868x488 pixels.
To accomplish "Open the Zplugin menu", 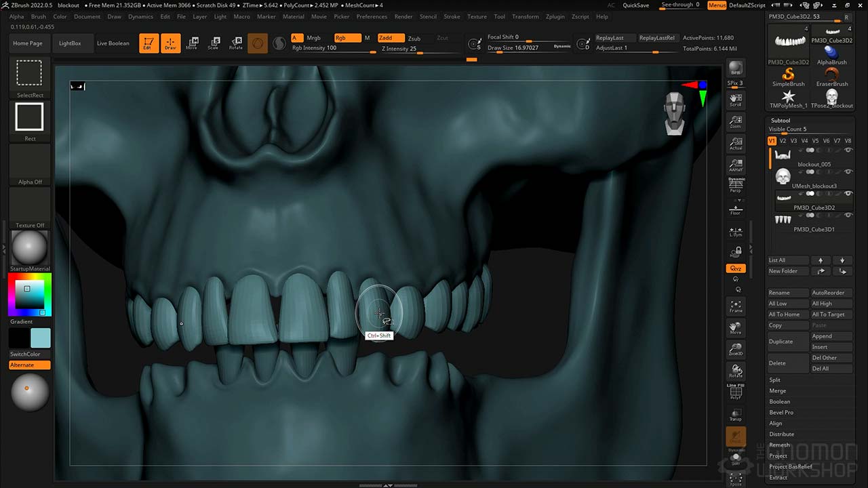I will [x=554, y=16].
